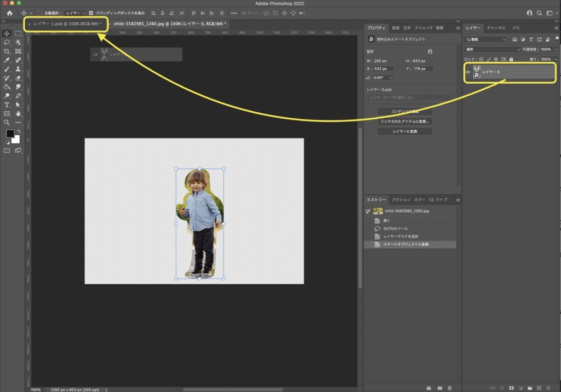
Task: Switch to the スウォッチ (Swatches) tab
Action: coord(423,28)
